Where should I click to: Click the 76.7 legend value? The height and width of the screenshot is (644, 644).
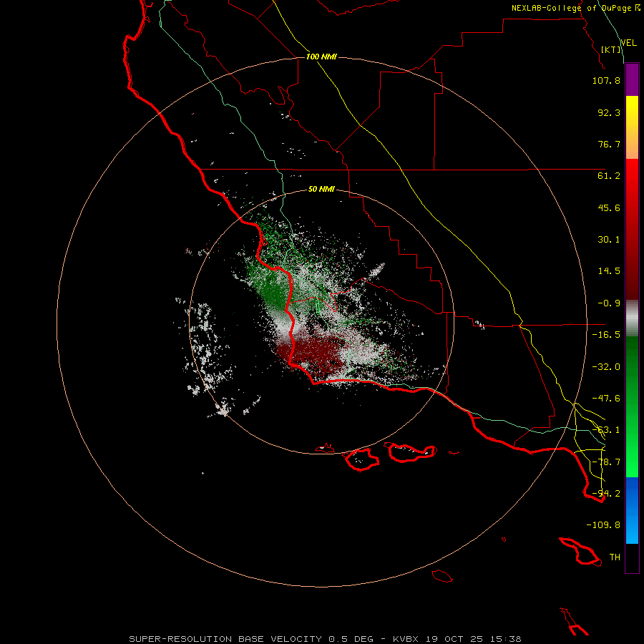click(609, 144)
